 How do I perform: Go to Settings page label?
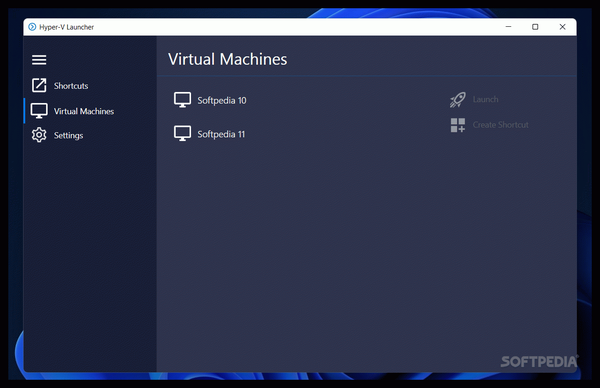coord(68,135)
